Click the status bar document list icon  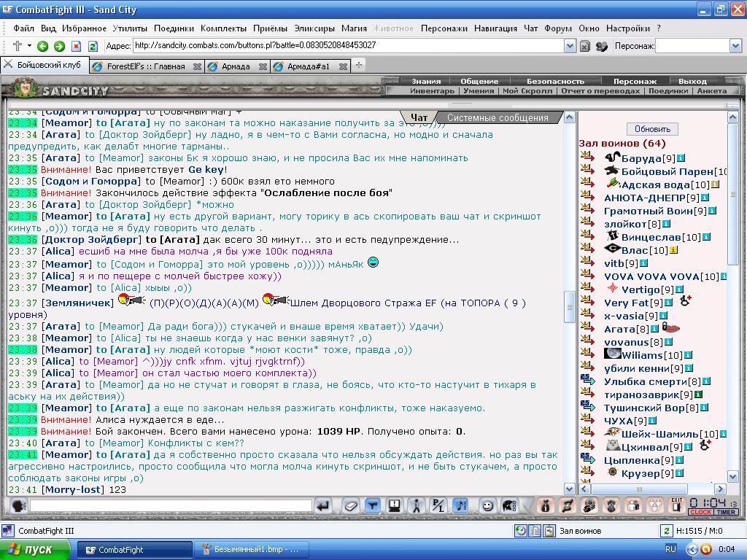tap(535, 531)
